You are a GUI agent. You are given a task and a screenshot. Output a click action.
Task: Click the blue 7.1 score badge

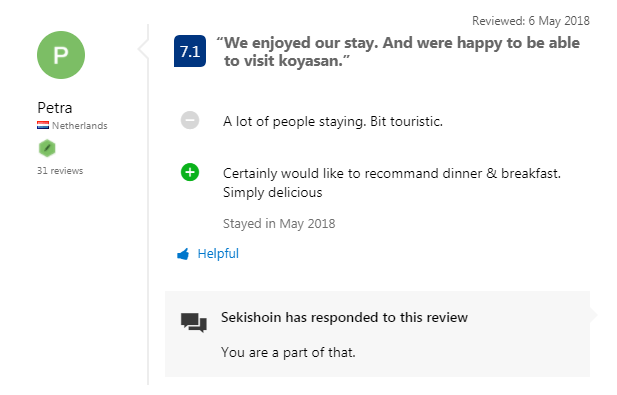point(190,51)
